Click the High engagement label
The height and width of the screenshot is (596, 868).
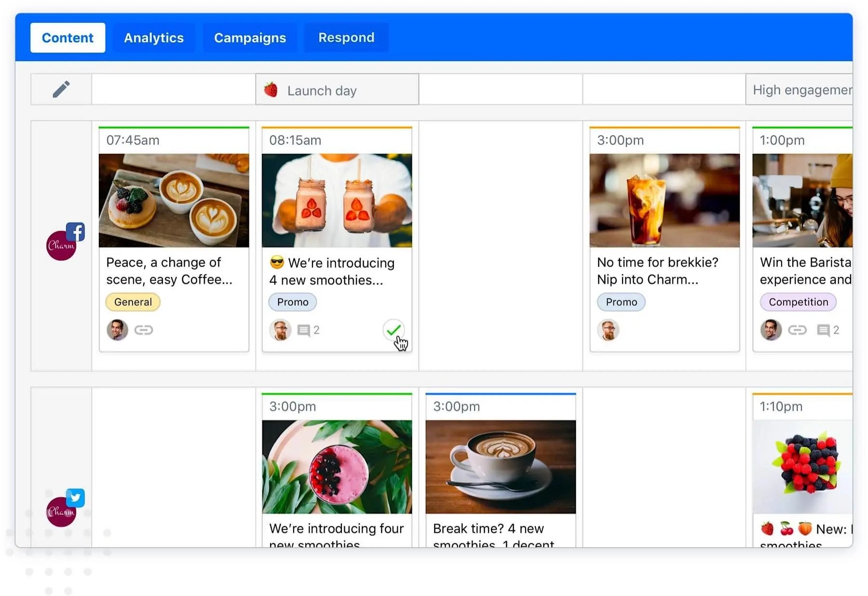coord(800,90)
